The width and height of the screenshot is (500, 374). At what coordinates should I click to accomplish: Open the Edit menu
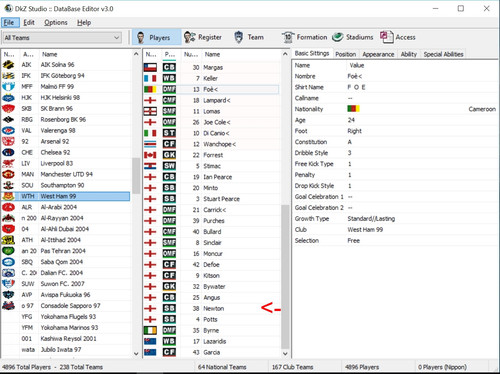tap(29, 23)
